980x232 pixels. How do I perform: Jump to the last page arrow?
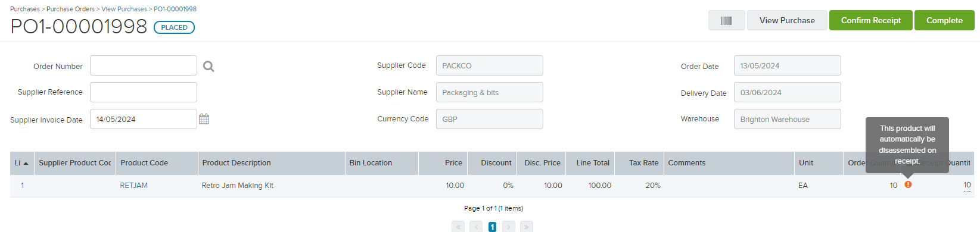click(x=527, y=227)
